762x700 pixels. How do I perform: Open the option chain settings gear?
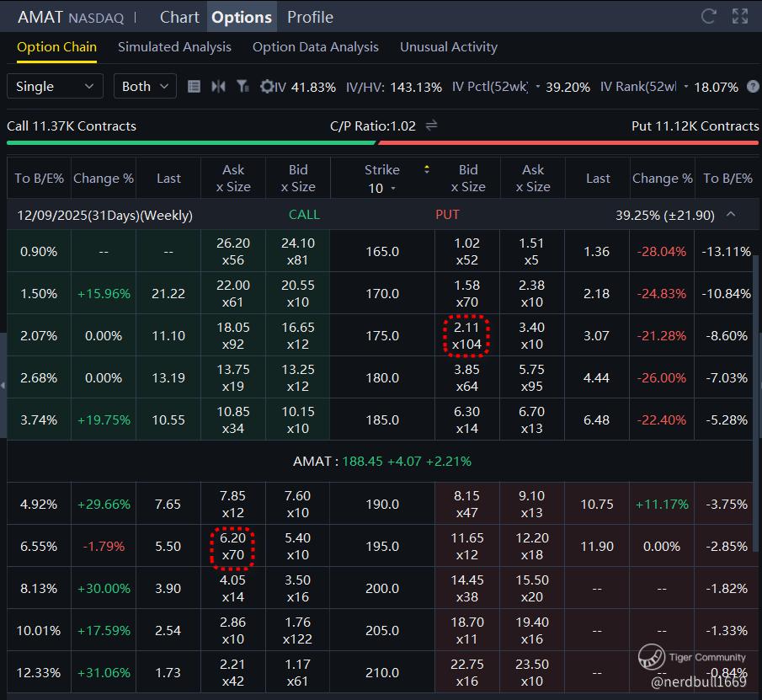267,86
